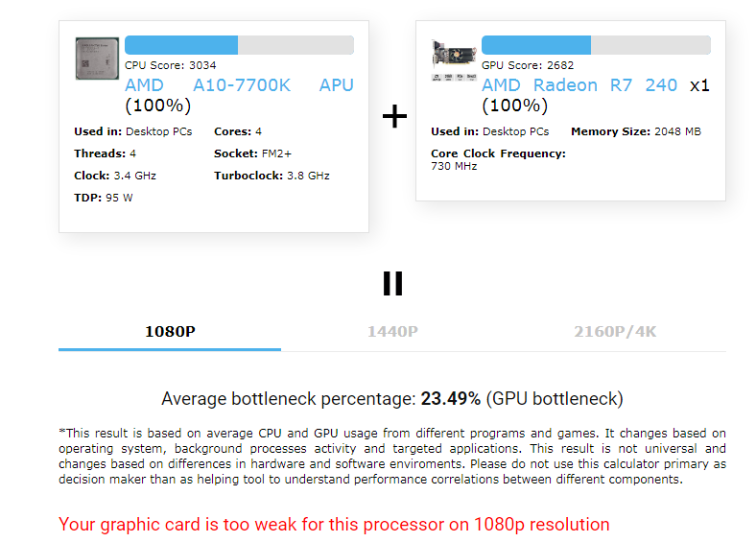Click the Socket: FM2+ spec

[252, 153]
